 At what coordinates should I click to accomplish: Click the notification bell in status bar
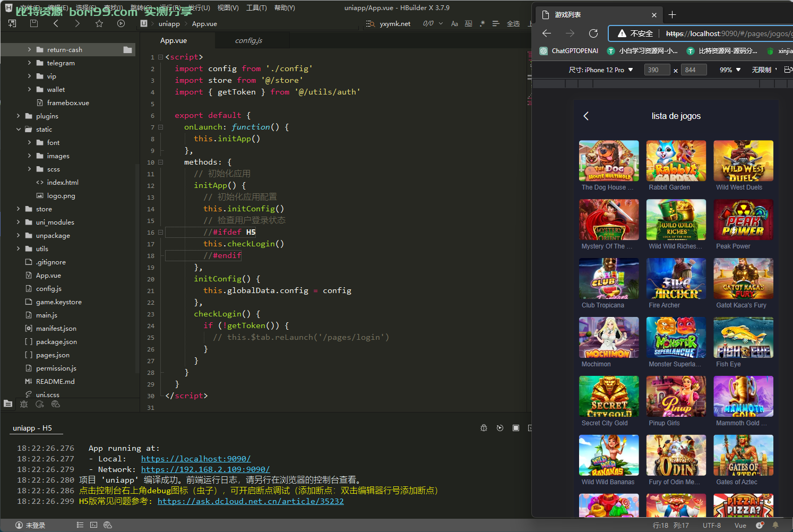(x=775, y=525)
